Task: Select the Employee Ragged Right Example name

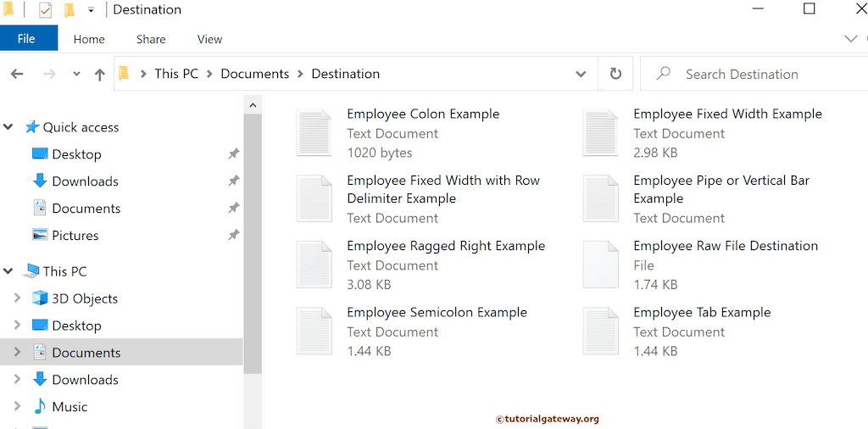Action: tap(446, 246)
